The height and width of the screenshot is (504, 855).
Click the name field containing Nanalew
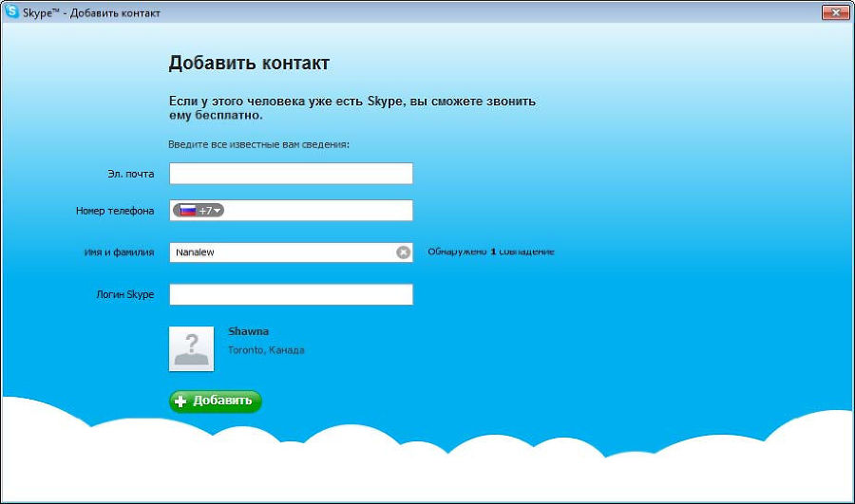[281, 252]
